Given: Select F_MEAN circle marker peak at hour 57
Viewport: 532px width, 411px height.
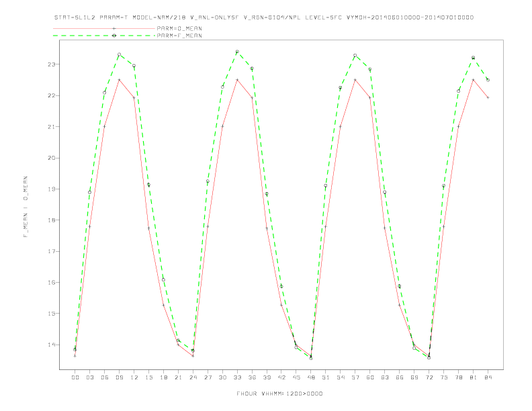Looking at the screenshot, I should [x=355, y=55].
